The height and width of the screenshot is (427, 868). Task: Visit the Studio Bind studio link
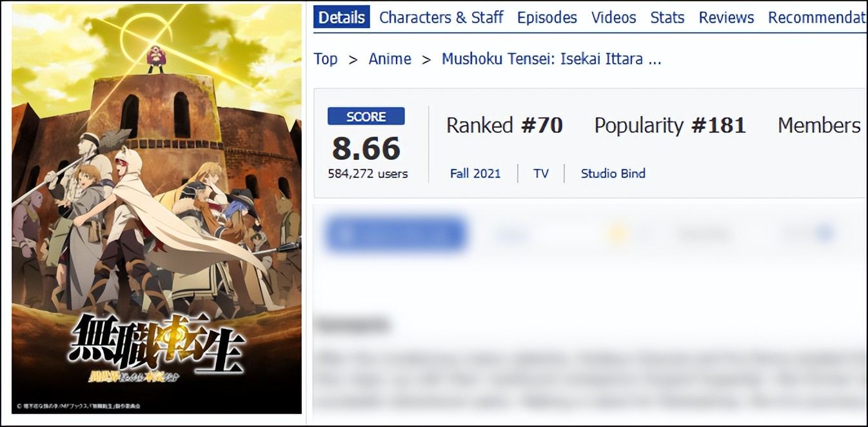(613, 174)
